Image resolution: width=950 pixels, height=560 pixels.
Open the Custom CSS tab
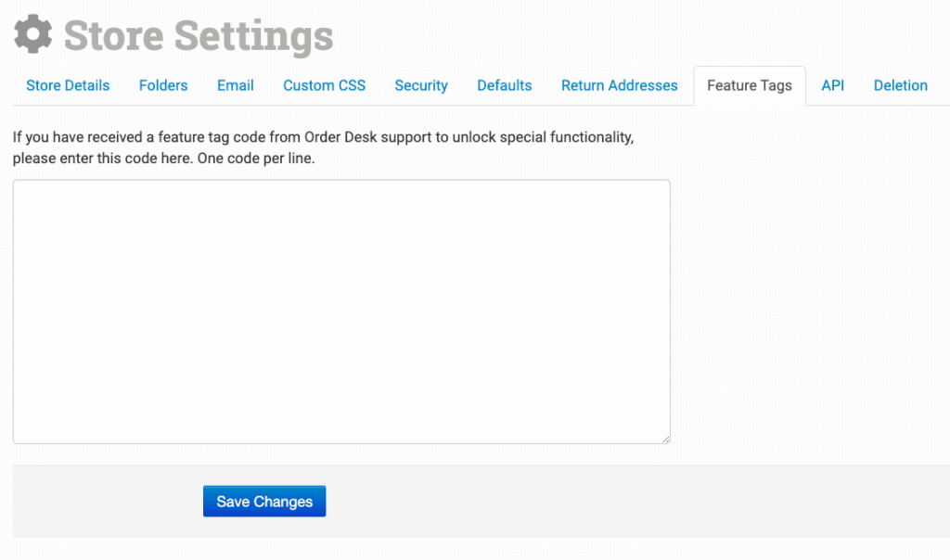pos(325,85)
